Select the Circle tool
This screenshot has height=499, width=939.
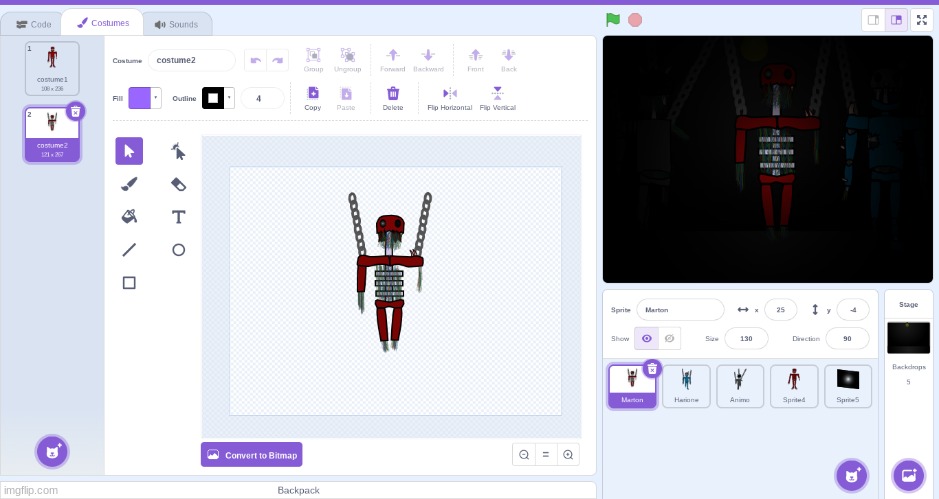178,249
